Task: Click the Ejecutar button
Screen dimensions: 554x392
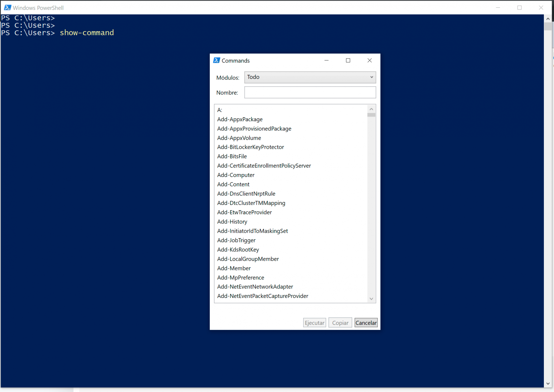Action: click(x=315, y=323)
